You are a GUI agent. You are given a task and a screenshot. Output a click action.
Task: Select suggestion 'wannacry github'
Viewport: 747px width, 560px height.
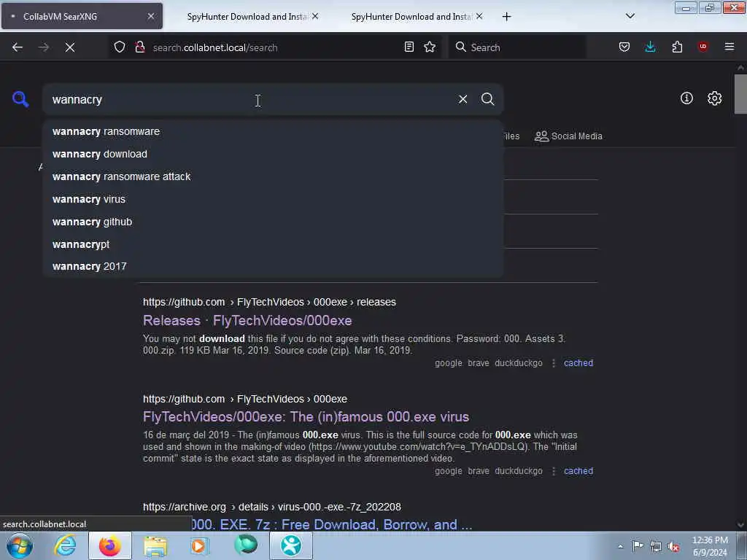click(273, 222)
